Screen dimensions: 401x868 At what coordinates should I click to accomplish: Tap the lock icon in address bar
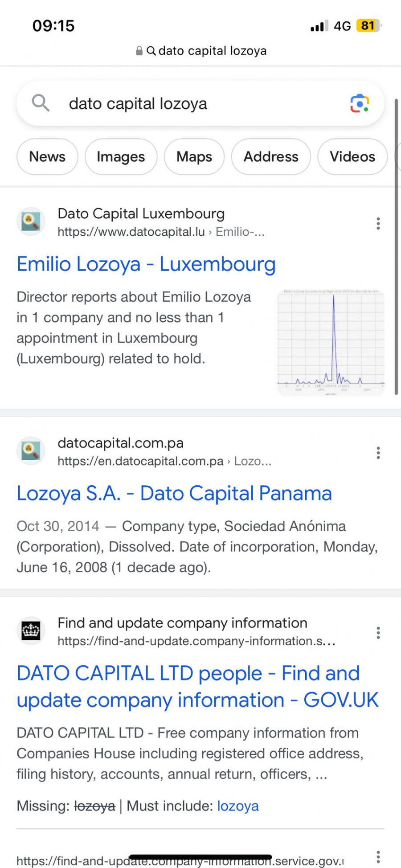[x=139, y=51]
